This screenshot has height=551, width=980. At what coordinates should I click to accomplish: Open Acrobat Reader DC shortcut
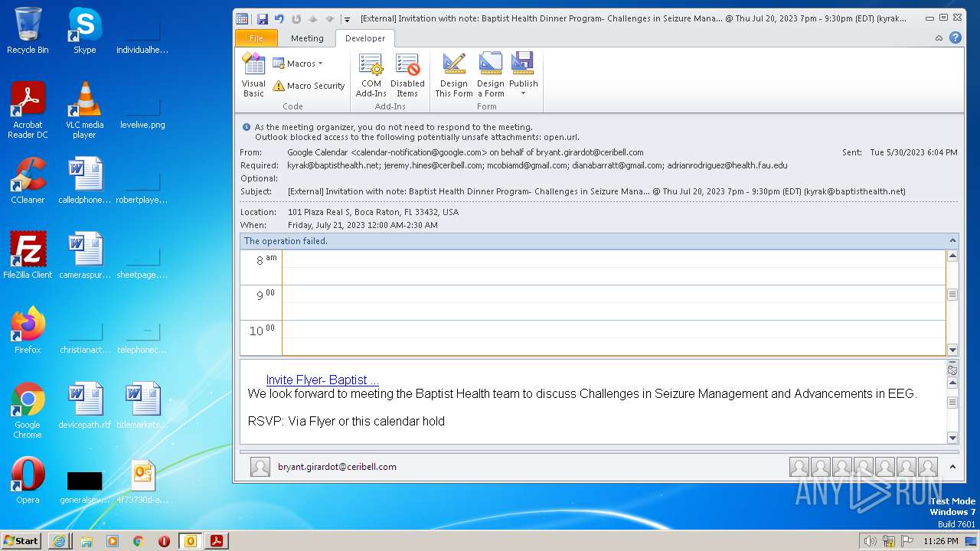coord(28,109)
